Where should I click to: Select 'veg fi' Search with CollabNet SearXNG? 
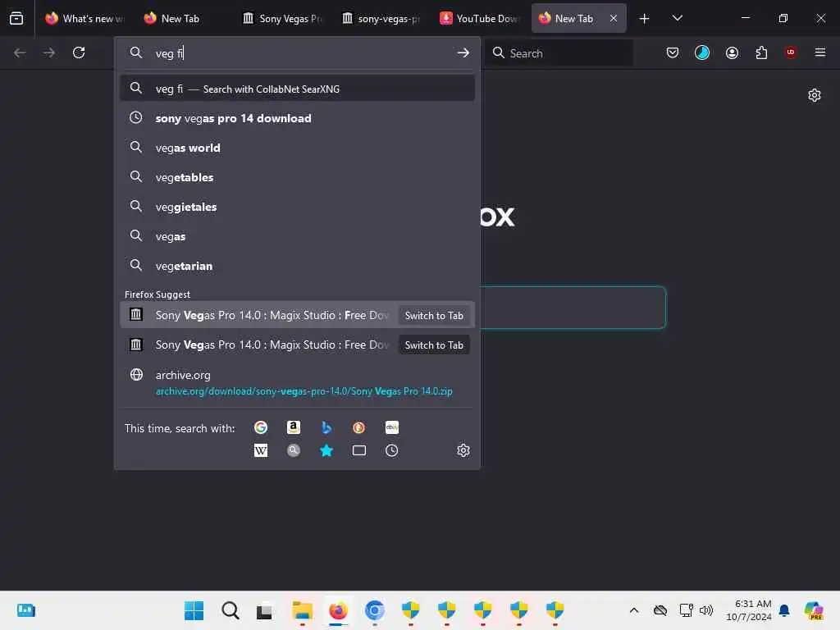[297, 89]
